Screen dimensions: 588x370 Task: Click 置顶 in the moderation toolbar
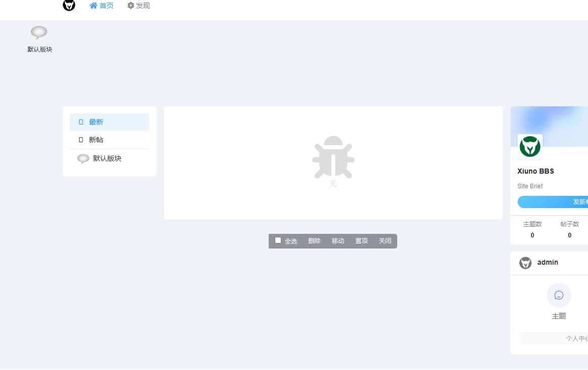[361, 241]
